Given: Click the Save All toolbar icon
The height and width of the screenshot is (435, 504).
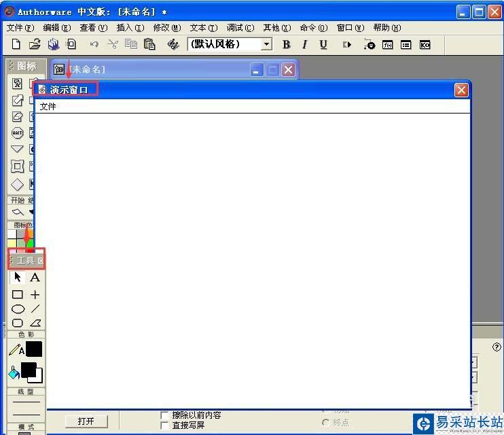Looking at the screenshot, I should [x=54, y=44].
